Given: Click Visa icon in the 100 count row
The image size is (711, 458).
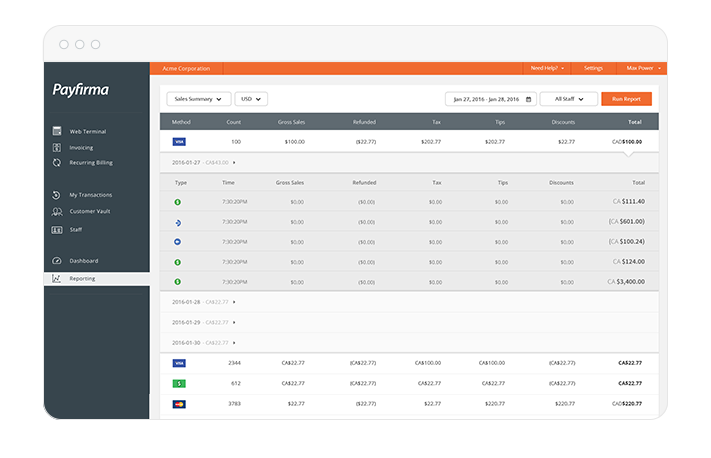Looking at the screenshot, I should (179, 142).
